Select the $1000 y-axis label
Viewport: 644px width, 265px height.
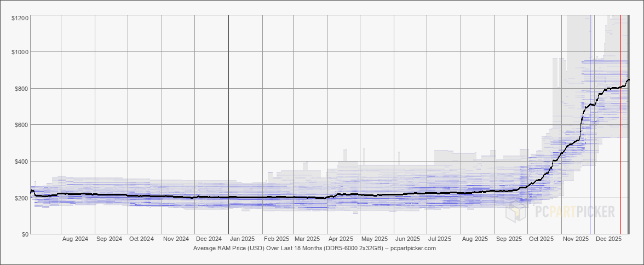(20, 52)
